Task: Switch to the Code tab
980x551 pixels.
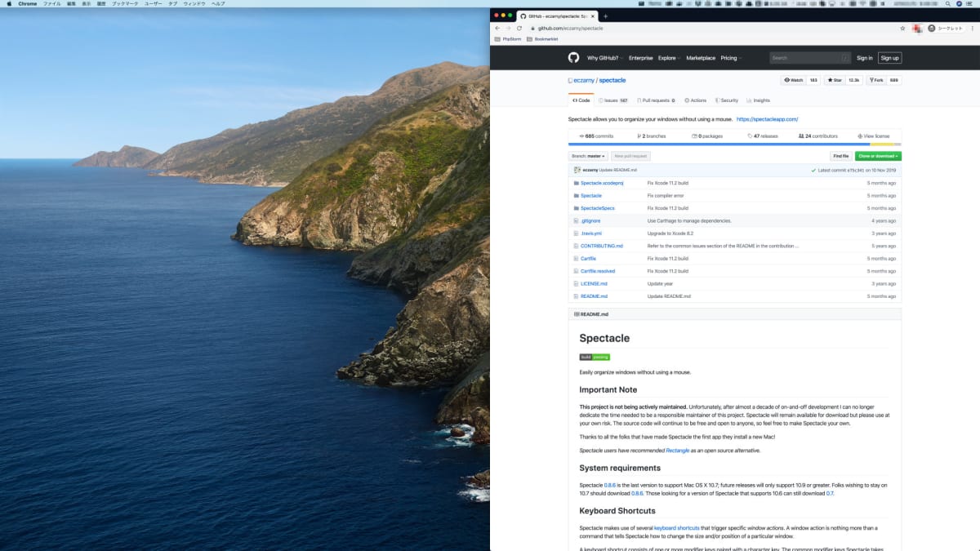Action: (581, 100)
